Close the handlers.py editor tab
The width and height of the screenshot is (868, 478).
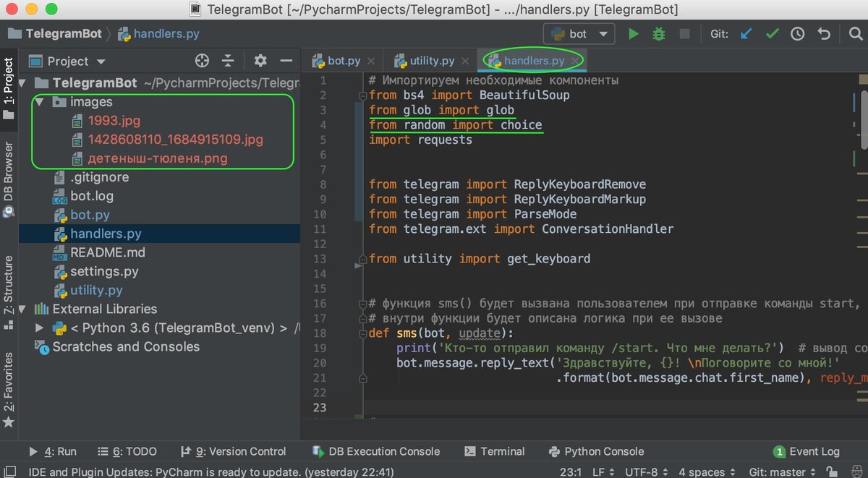[576, 61]
